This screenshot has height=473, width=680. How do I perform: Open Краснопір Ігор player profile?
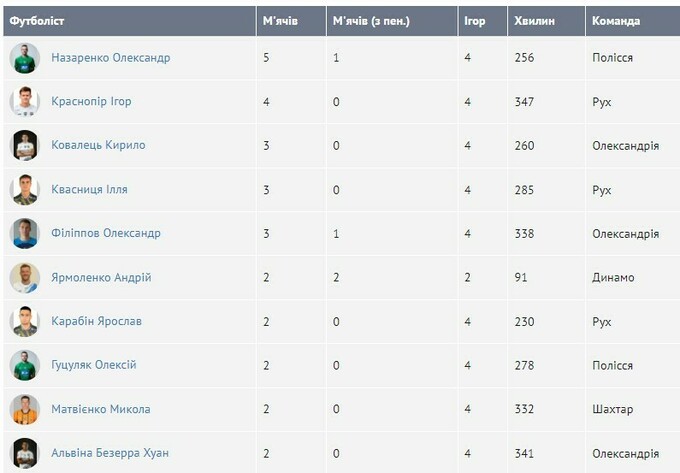(x=91, y=102)
